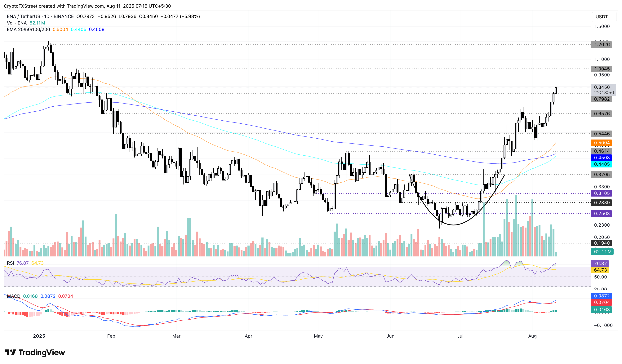
Task: Click the purple RSI 76.87 value tag
Action: coord(600,264)
